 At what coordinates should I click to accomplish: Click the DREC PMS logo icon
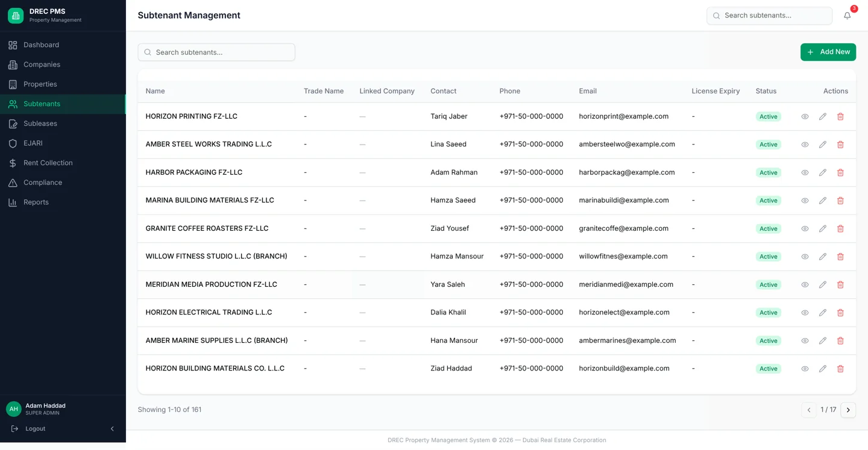tap(16, 16)
